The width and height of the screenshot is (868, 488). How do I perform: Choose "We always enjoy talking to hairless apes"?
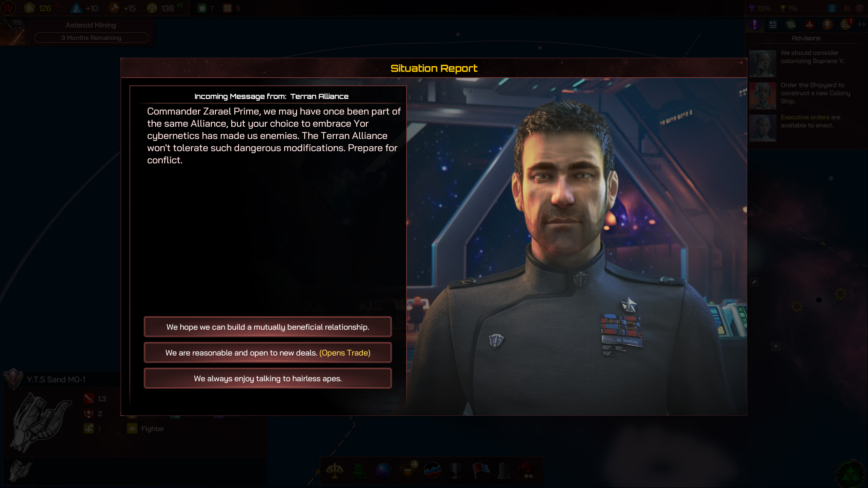(268, 379)
